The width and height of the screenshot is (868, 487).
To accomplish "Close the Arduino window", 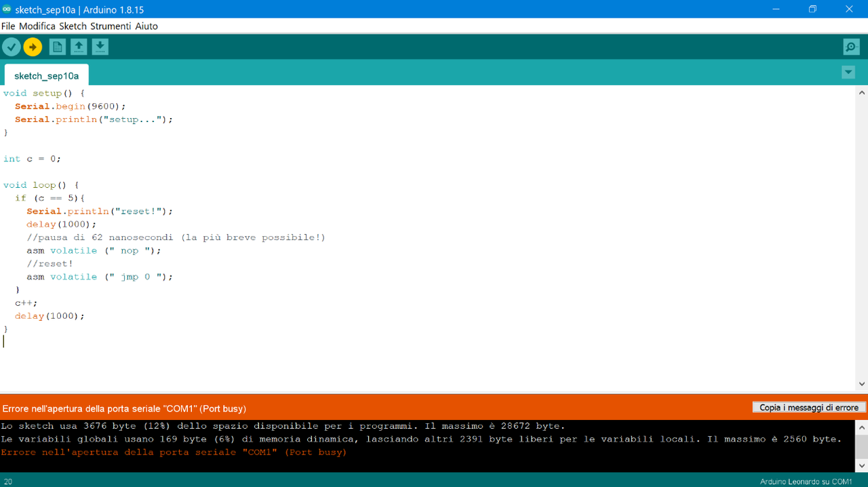I will tap(849, 9).
